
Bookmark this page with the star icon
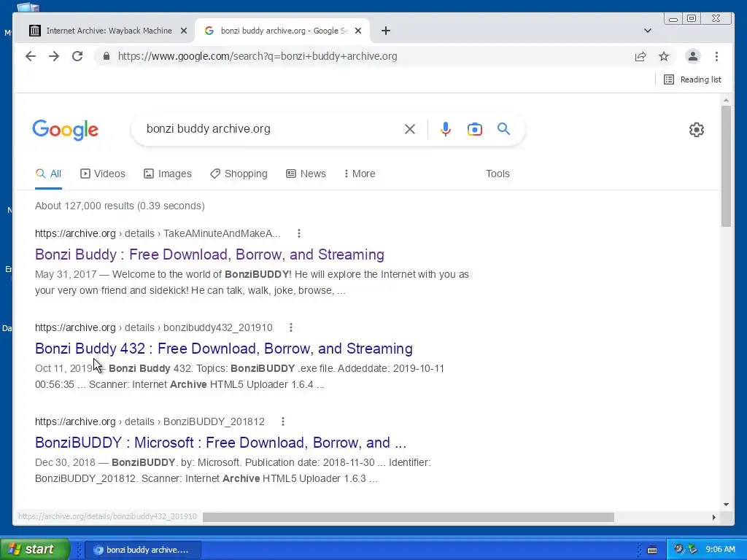pos(664,56)
